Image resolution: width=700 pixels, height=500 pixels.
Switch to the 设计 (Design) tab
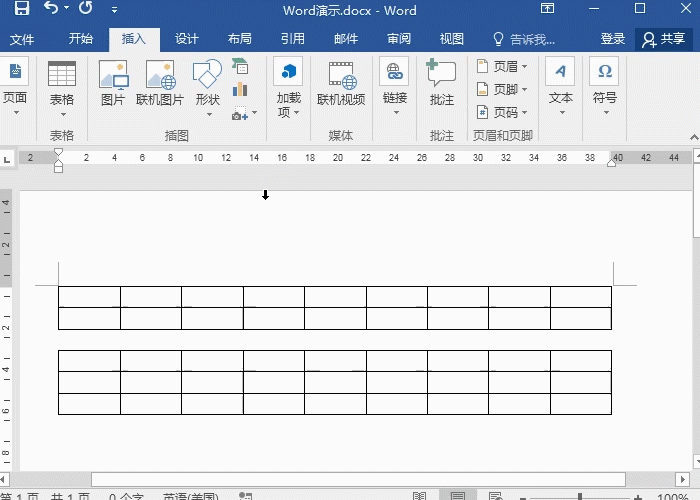(x=187, y=39)
